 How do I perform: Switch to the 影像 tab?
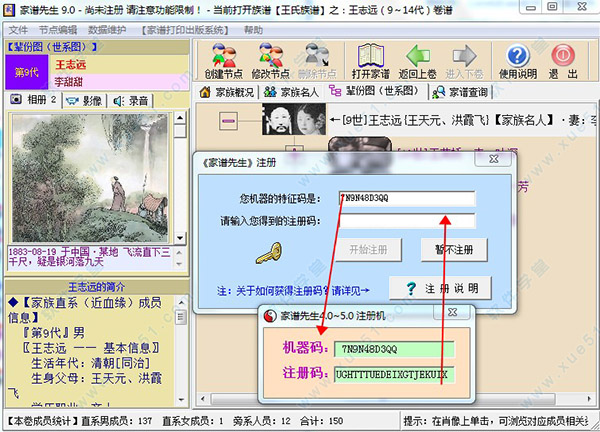85,100
